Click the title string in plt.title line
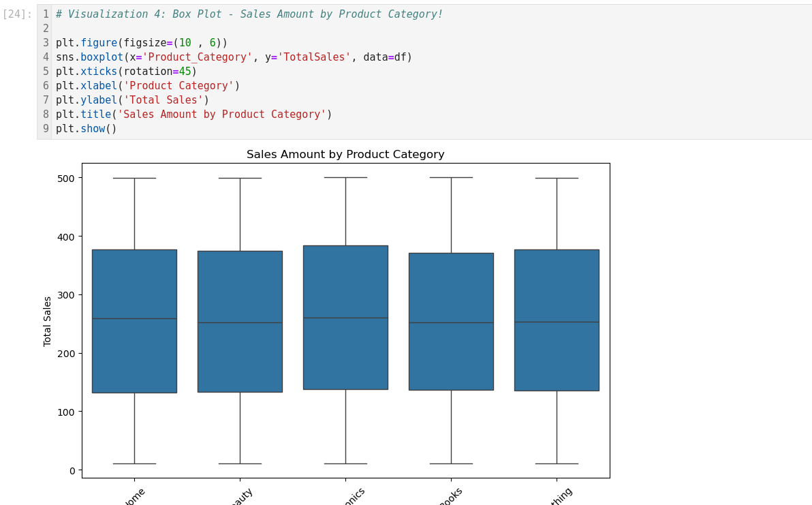 click(x=221, y=114)
